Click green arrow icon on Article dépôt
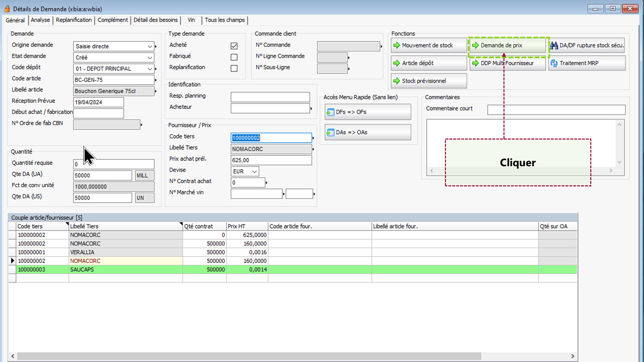 tap(396, 63)
